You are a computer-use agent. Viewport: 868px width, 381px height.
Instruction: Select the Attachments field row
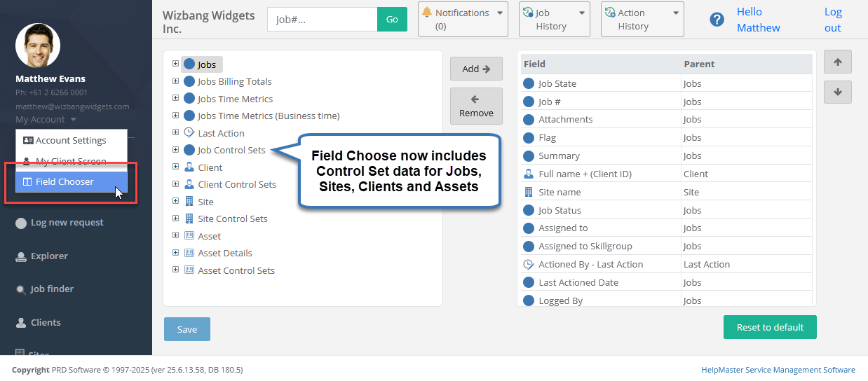click(667, 119)
